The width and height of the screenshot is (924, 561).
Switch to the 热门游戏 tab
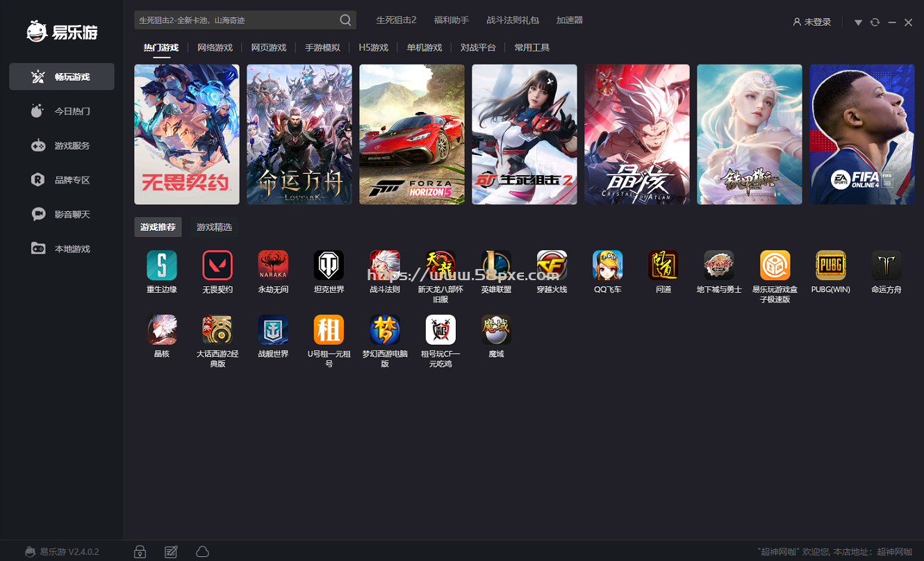click(x=161, y=48)
